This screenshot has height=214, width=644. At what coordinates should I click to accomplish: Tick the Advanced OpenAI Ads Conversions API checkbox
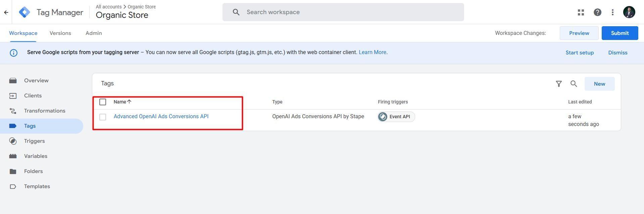(x=103, y=117)
